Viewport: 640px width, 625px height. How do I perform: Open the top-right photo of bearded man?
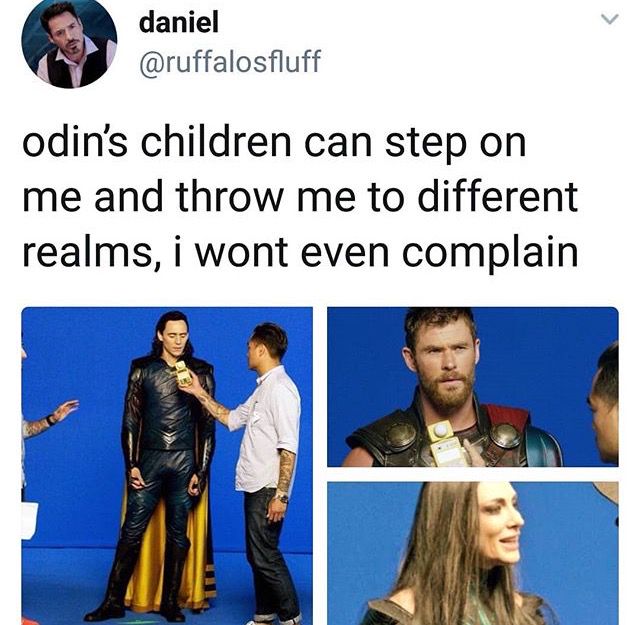[473, 387]
